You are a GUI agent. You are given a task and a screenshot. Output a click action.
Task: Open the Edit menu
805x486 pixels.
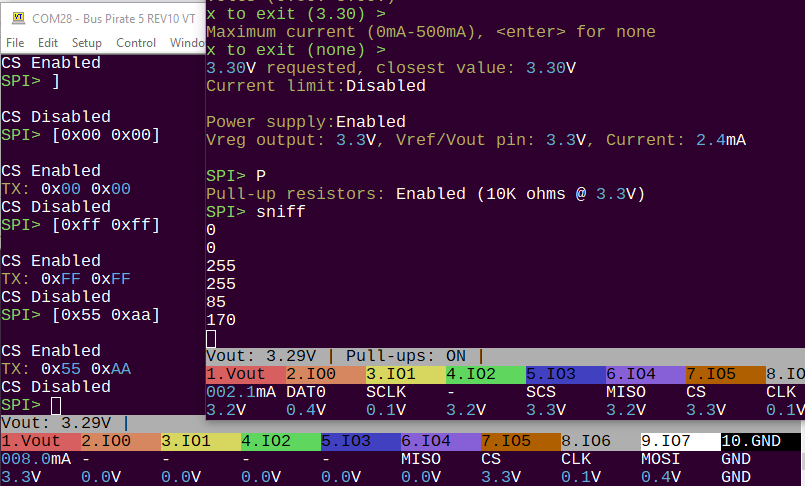(48, 43)
